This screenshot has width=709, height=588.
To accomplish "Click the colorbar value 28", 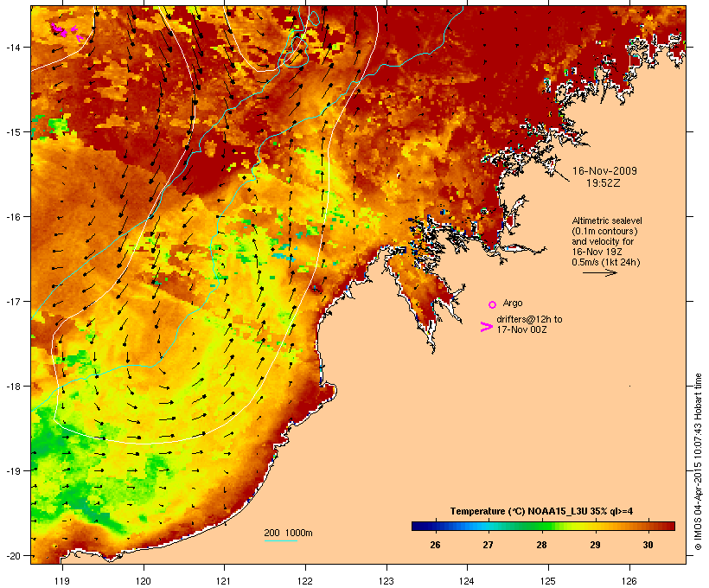I will click(542, 545).
